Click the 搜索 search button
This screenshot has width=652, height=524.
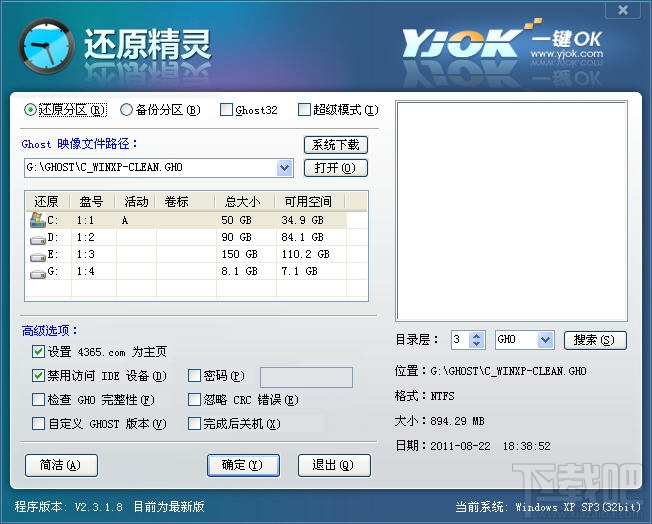pyautogui.click(x=595, y=340)
